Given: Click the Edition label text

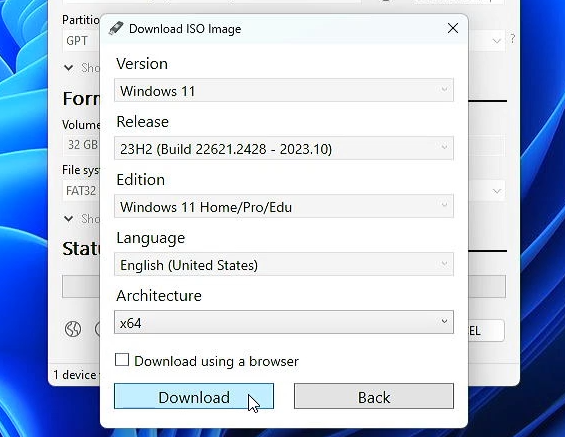Looking at the screenshot, I should [141, 180].
